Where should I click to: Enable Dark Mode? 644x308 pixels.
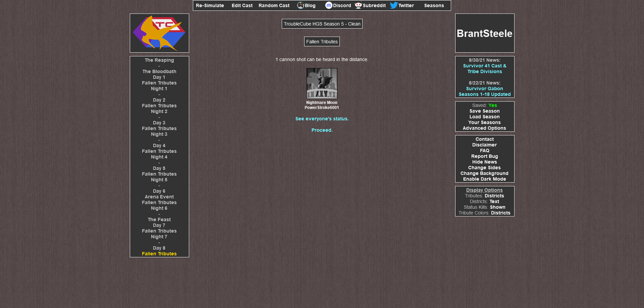pyautogui.click(x=485, y=179)
